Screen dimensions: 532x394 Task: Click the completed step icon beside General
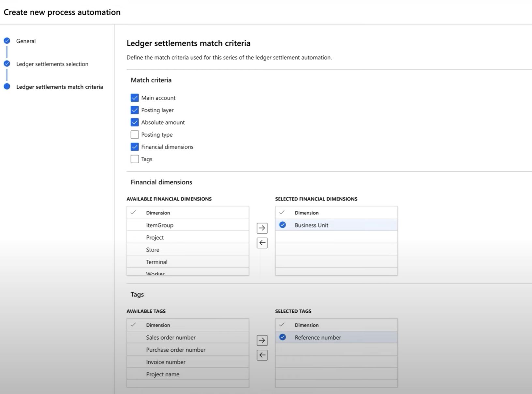click(7, 41)
